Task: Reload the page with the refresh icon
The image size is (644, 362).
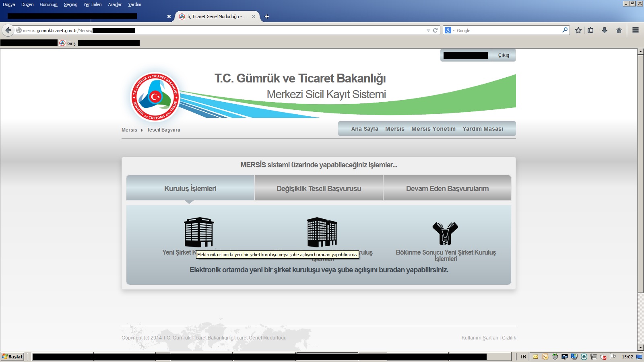Action: [x=435, y=30]
